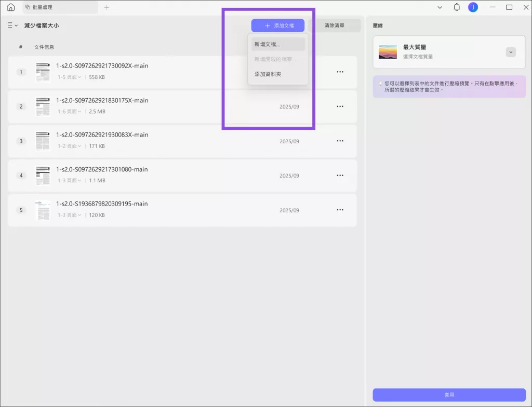Click the Home icon

point(10,7)
